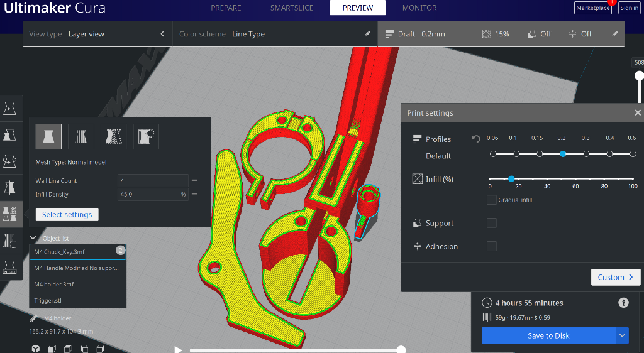Enable the Adhesion checkbox

[492, 246]
